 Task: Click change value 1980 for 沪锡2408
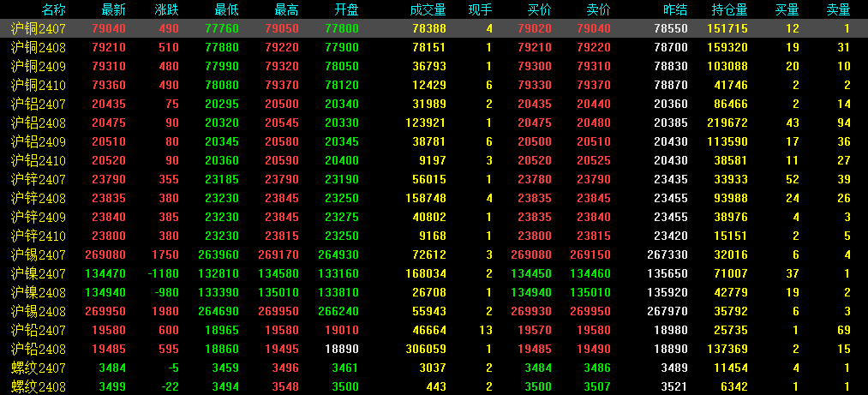(166, 312)
